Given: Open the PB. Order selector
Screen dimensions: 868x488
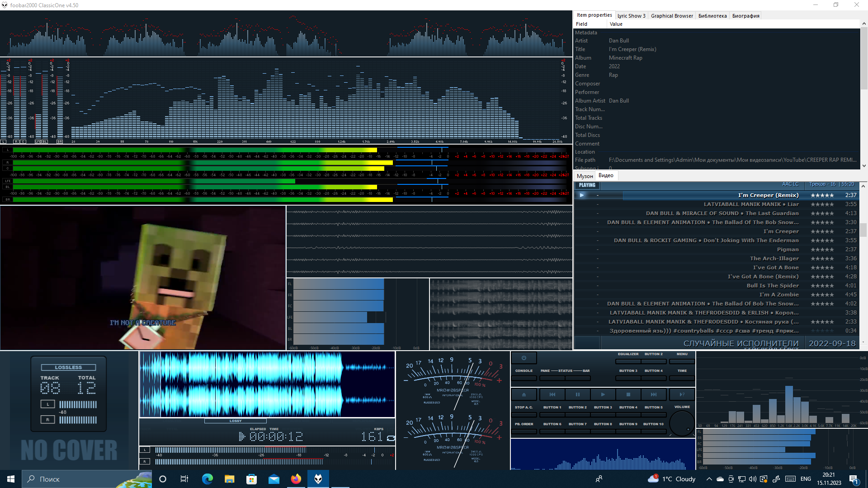Looking at the screenshot, I should pos(524,431).
